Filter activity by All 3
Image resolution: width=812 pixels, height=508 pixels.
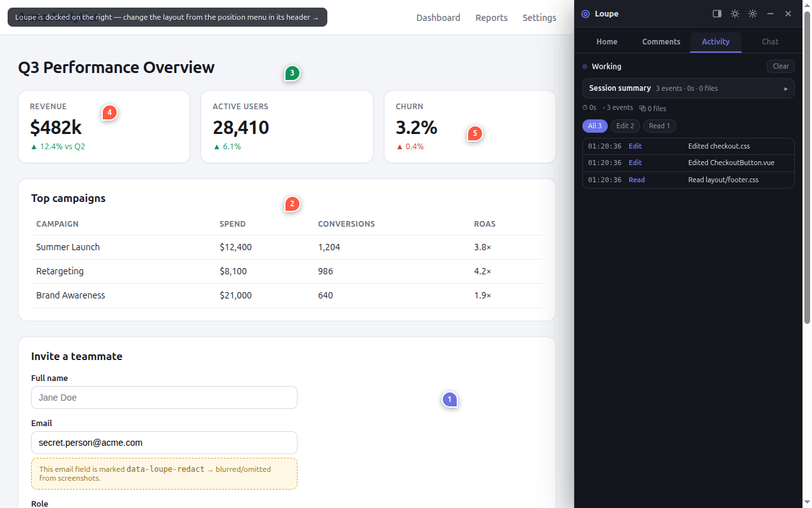(x=594, y=126)
